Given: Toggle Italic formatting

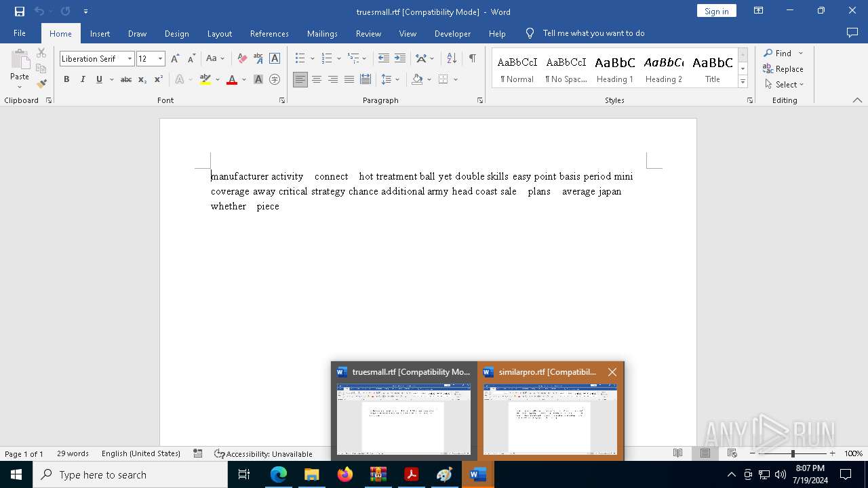Looking at the screenshot, I should 83,79.
